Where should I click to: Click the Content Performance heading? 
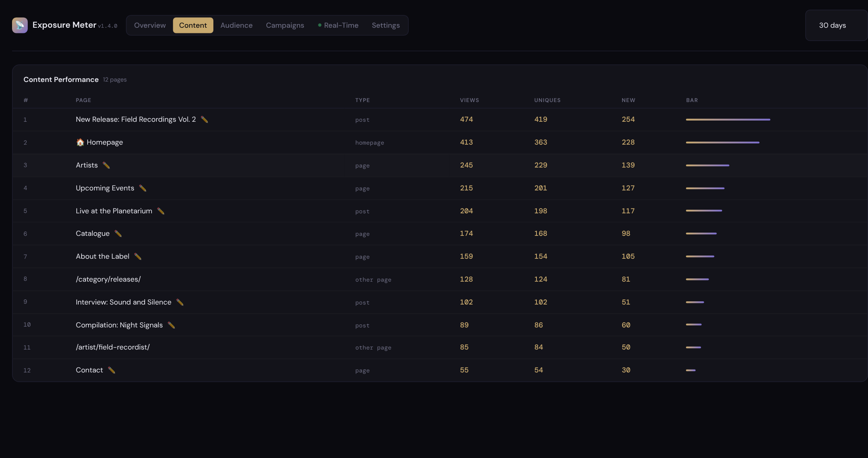61,80
